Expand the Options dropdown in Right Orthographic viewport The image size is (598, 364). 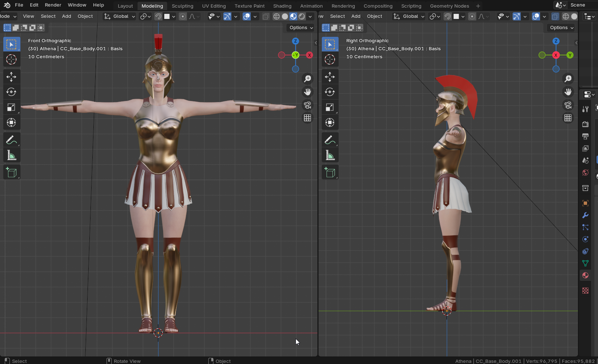[561, 28]
